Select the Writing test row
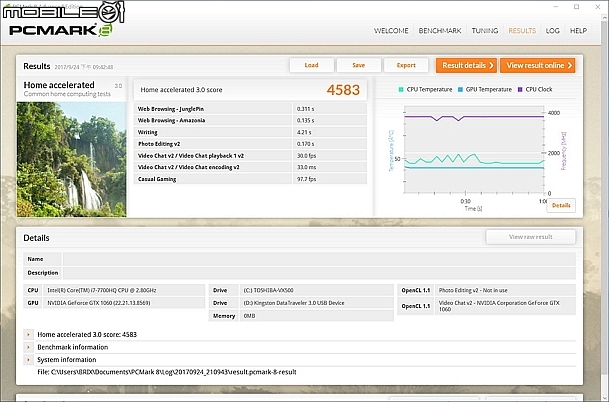This screenshot has width=609, height=402. [x=250, y=132]
